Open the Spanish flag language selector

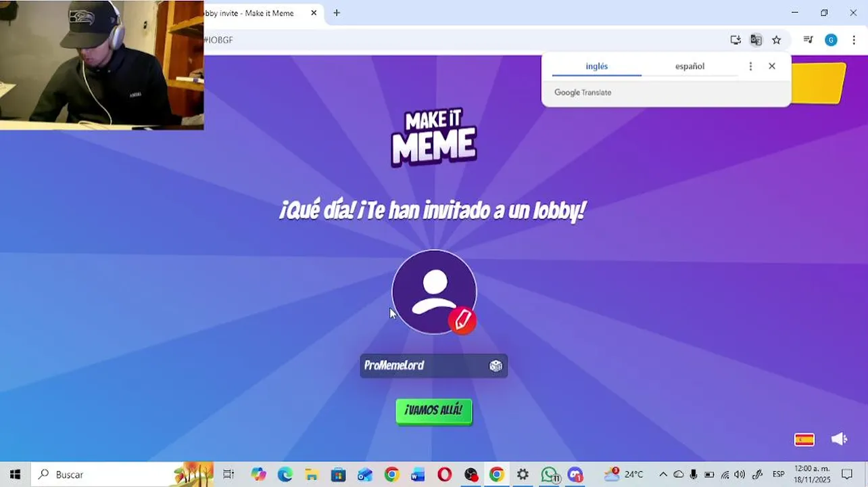pyautogui.click(x=804, y=440)
